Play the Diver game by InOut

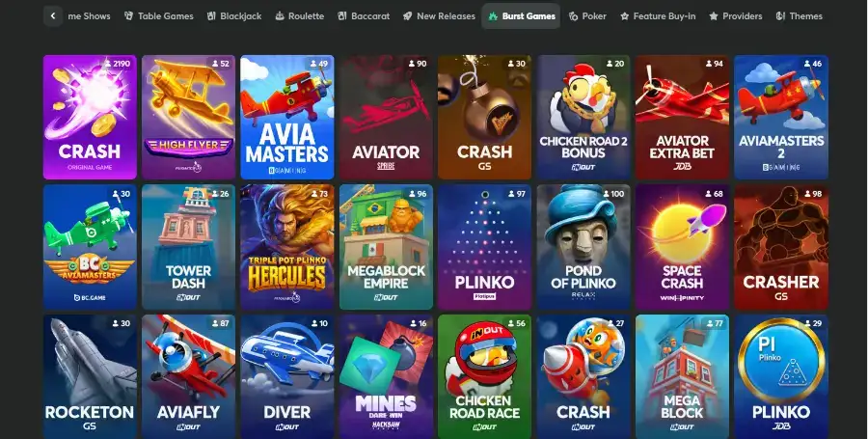click(x=287, y=377)
